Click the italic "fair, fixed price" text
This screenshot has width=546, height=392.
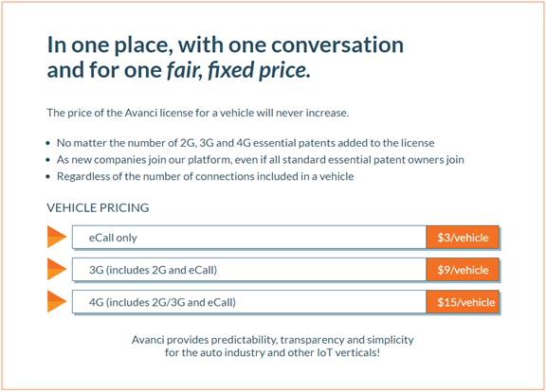238,70
